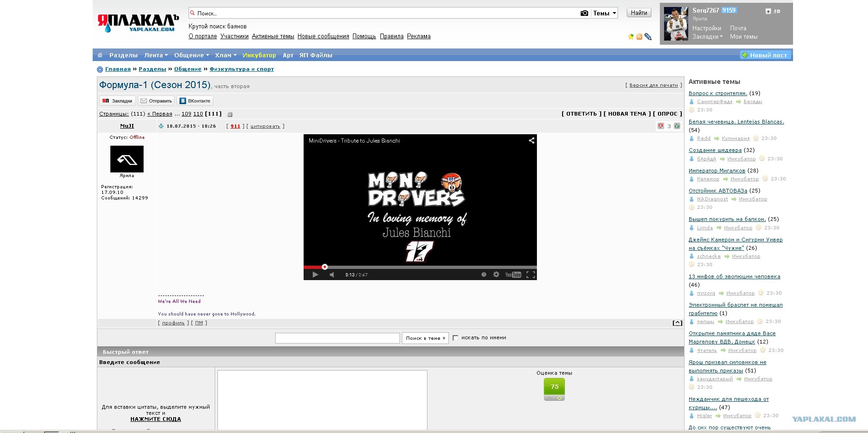Click 'цитировать' quote link on post

point(265,126)
